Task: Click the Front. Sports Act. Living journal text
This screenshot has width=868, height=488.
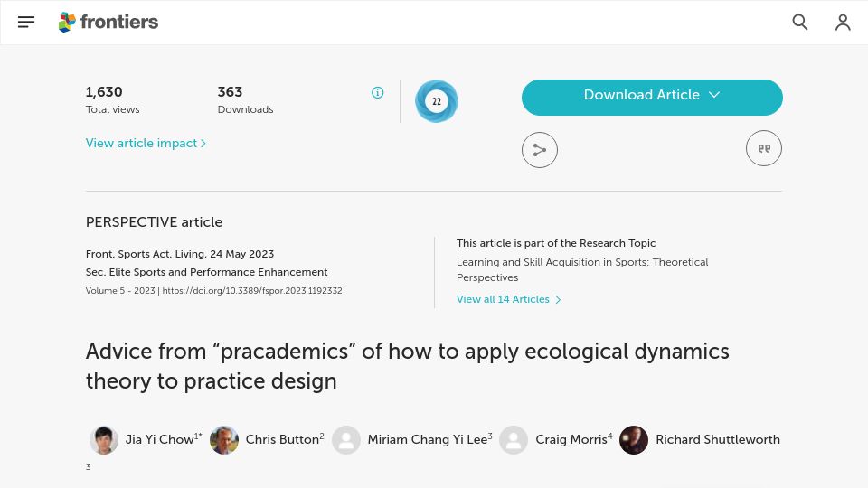Action: tap(146, 254)
